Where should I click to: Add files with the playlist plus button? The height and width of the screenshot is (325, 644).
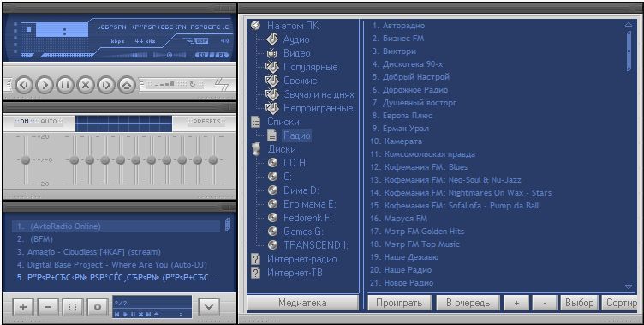(23, 307)
